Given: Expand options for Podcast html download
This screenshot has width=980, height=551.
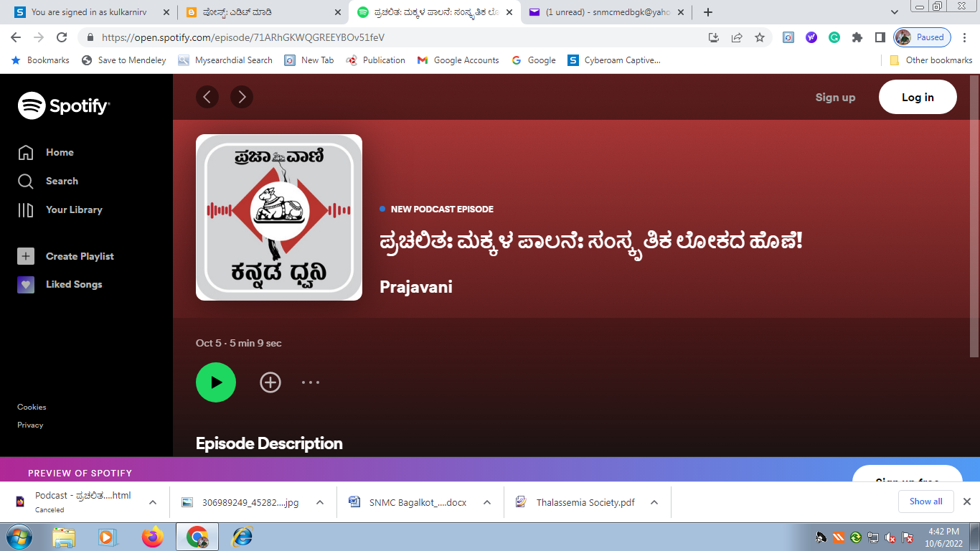Looking at the screenshot, I should tap(153, 502).
